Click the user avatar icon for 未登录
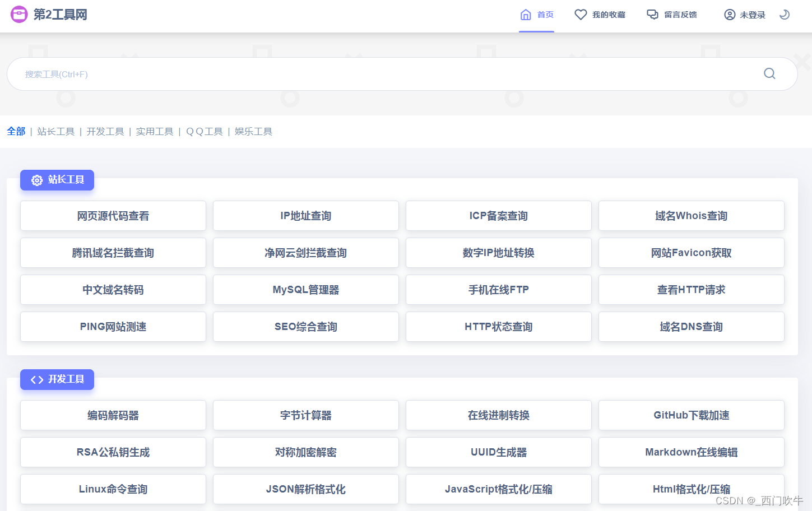Viewport: 812px width, 511px height. (730, 15)
